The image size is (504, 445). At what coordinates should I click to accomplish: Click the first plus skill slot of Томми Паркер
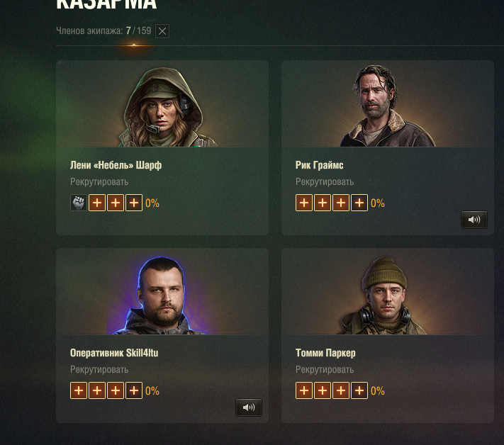(304, 390)
